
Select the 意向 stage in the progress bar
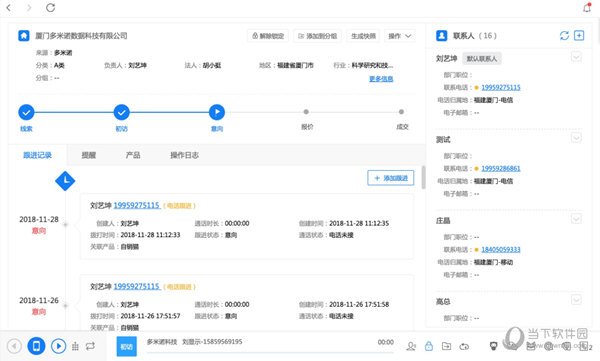coord(217,112)
